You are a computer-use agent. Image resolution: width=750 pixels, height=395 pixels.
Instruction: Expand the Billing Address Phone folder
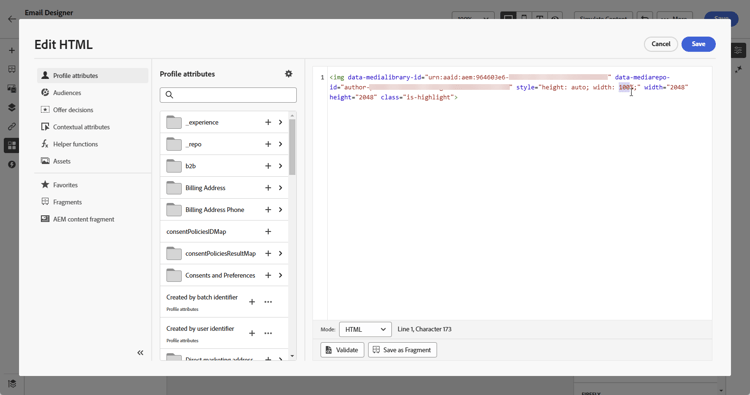coord(280,209)
